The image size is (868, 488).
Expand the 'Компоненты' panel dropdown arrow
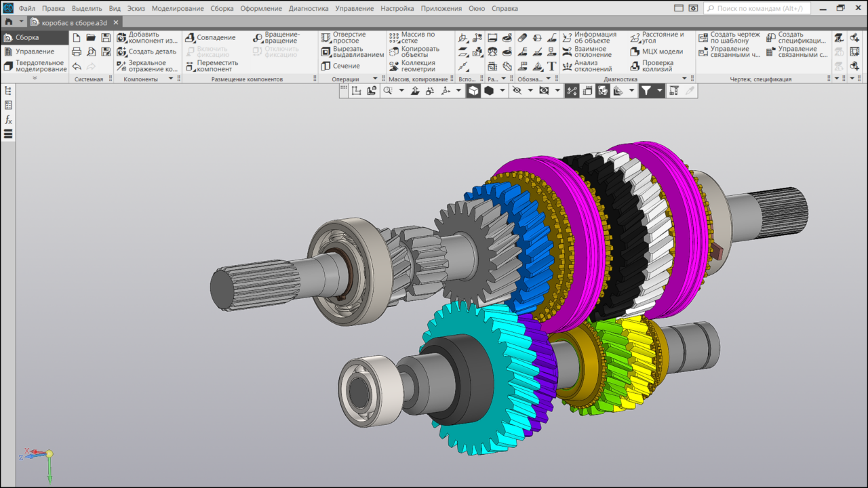click(x=171, y=79)
